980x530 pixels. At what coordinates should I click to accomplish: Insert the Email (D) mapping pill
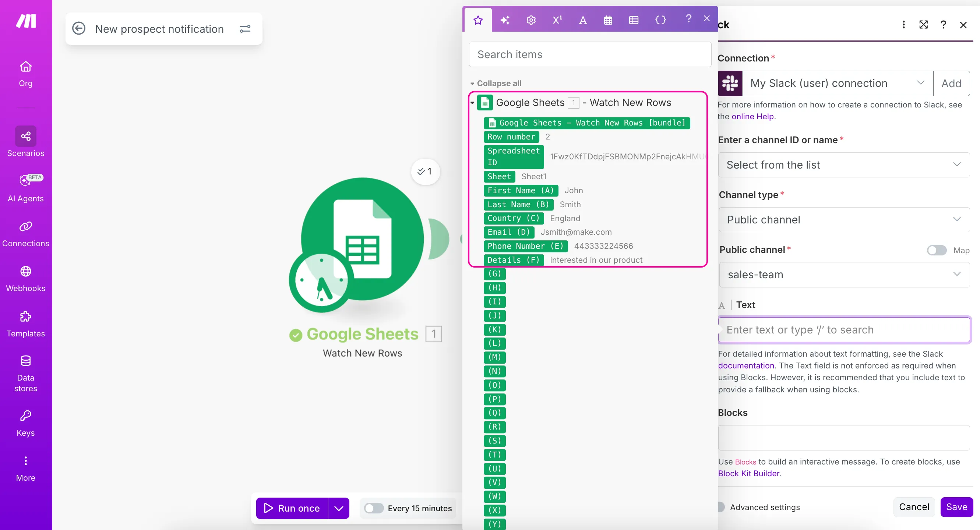pos(509,232)
